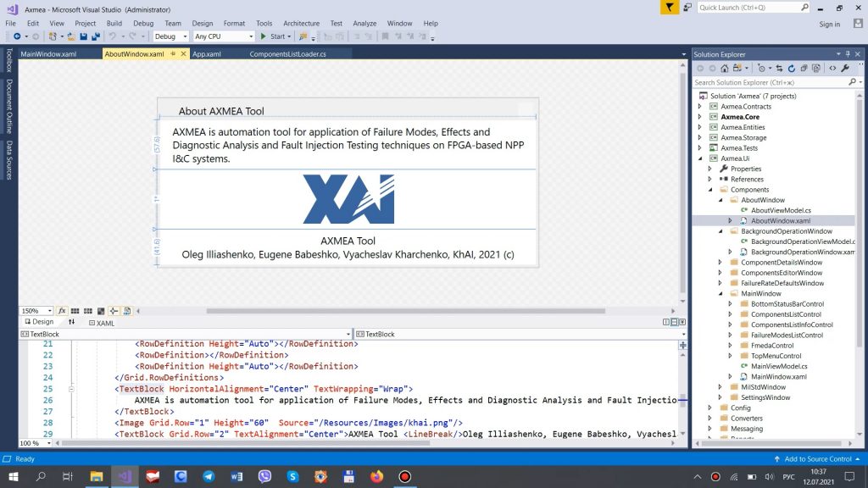
Task: Open the Build menu
Action: tap(114, 23)
